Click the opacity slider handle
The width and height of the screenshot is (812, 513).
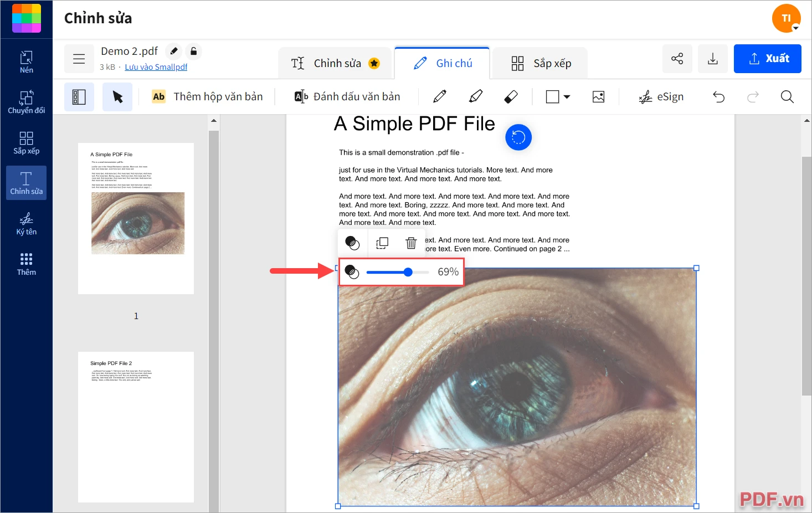pos(408,272)
